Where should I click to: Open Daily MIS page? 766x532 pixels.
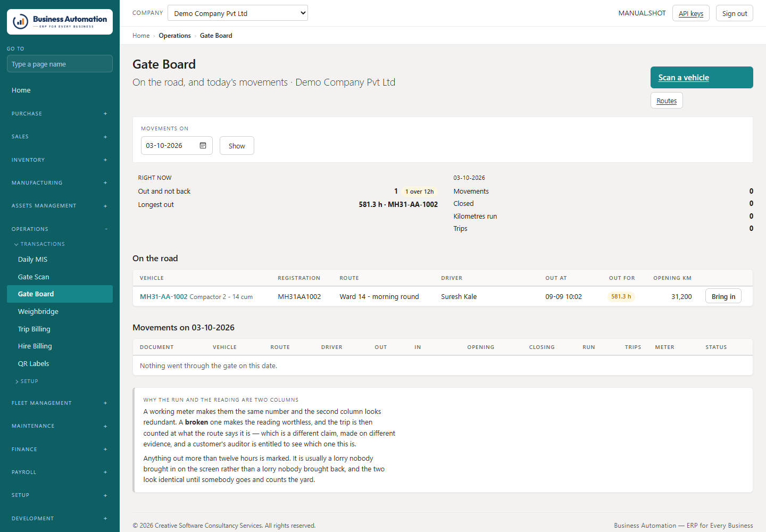point(60,260)
